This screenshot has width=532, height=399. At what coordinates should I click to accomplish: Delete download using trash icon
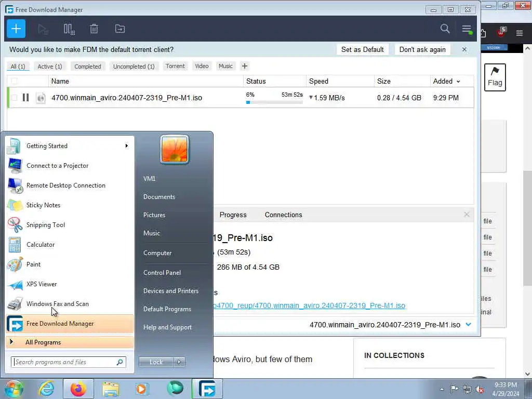click(94, 29)
